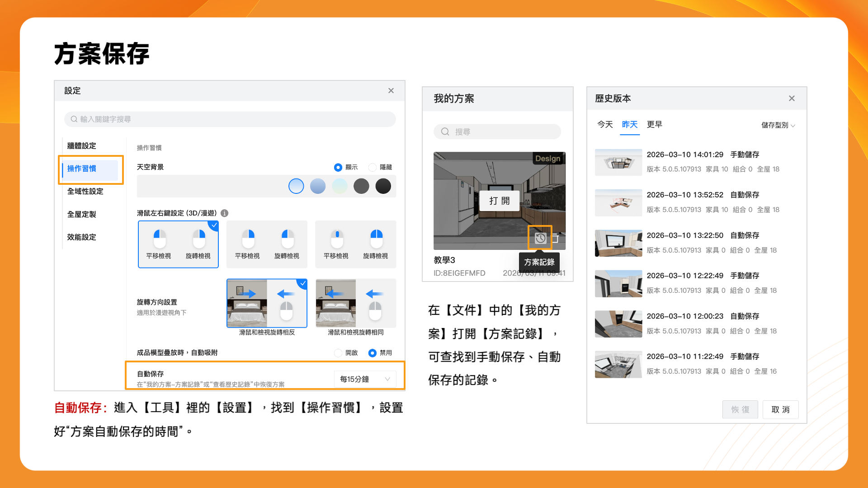Select the first mouse preset with 平移檢視 and 旋轉檢視
Image resolution: width=868 pixels, height=488 pixels.
(178, 244)
